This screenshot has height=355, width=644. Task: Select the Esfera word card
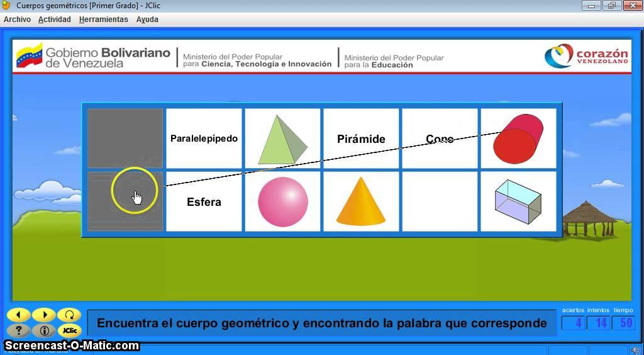[204, 201]
